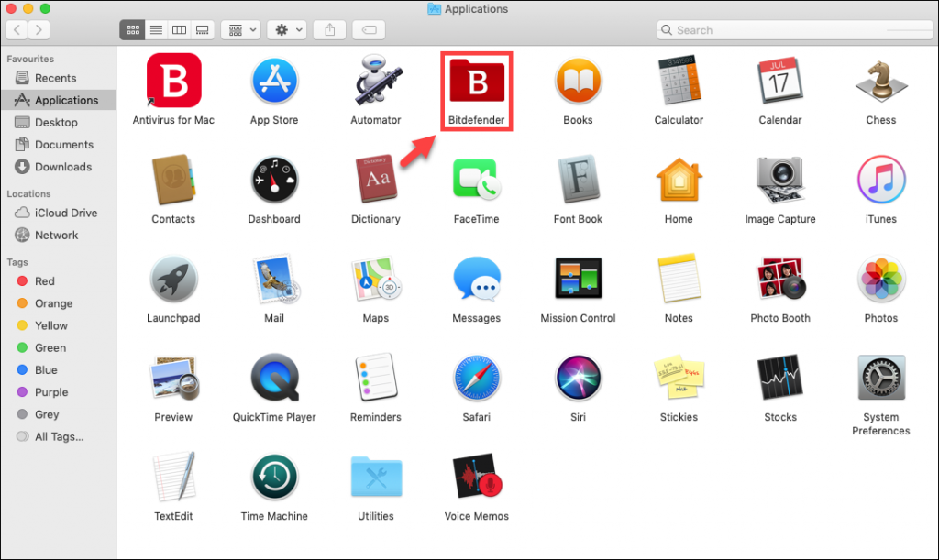Switch to list view

[x=156, y=30]
